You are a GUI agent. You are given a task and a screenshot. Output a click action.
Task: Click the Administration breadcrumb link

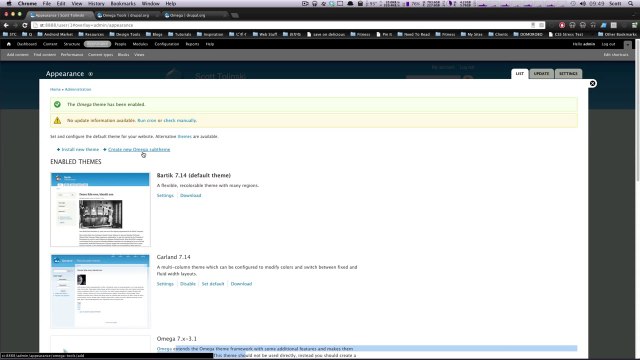coord(78,89)
